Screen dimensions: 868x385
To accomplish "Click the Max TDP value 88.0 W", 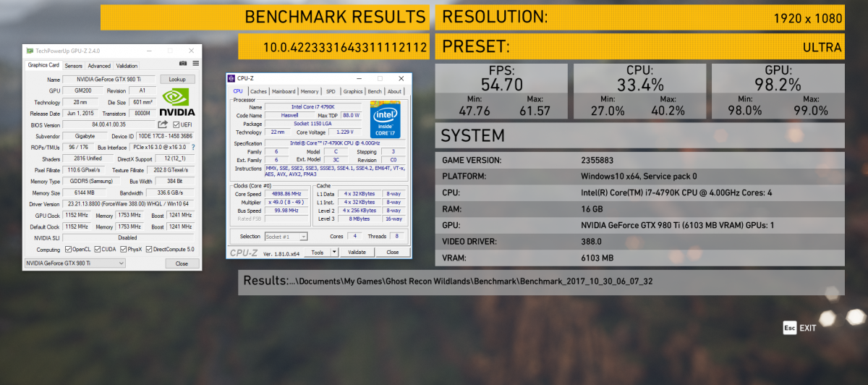I will [x=352, y=115].
